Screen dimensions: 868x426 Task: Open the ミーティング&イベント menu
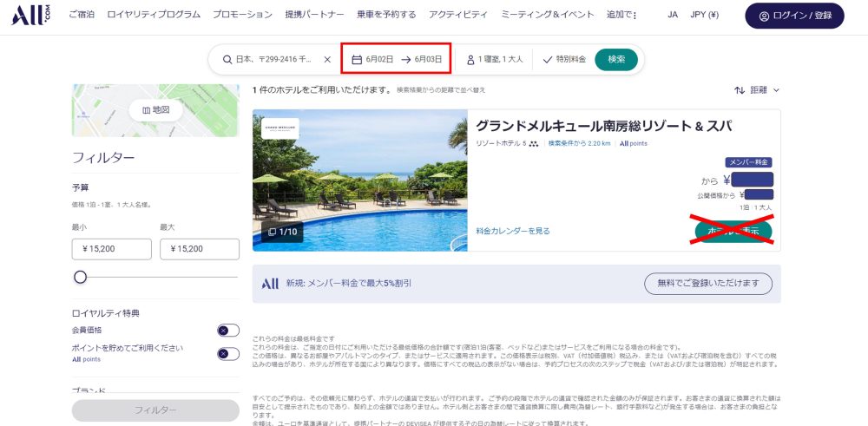click(x=548, y=15)
